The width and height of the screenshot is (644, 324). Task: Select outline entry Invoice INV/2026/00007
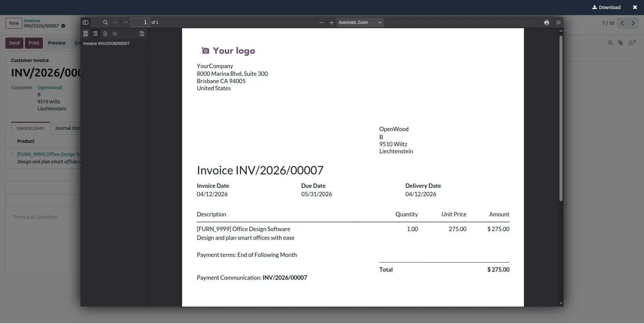pyautogui.click(x=106, y=44)
